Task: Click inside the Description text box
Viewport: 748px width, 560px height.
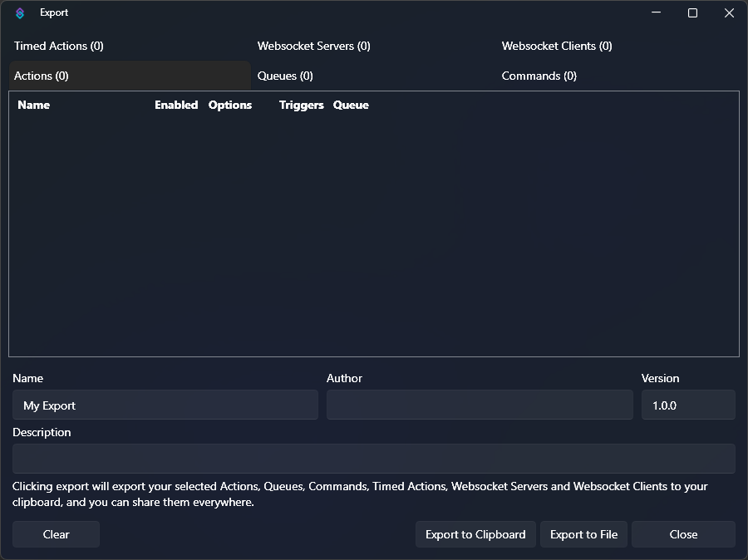Action: coord(373,458)
